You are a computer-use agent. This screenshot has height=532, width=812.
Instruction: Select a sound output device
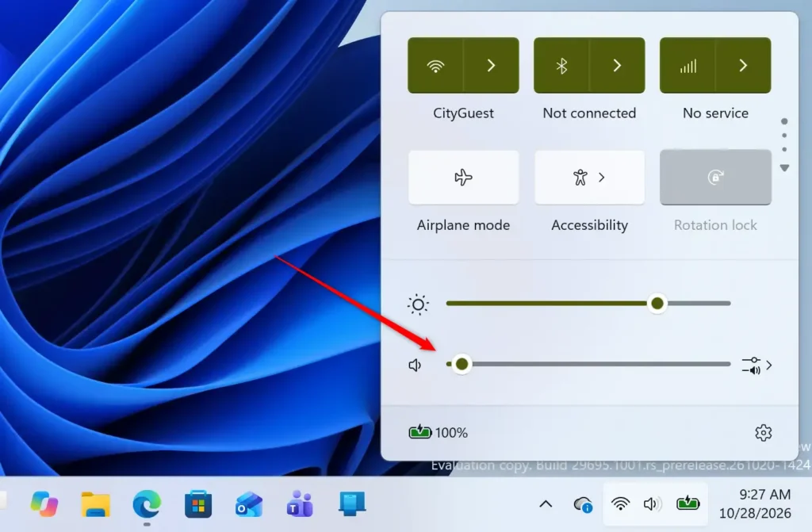[756, 366]
